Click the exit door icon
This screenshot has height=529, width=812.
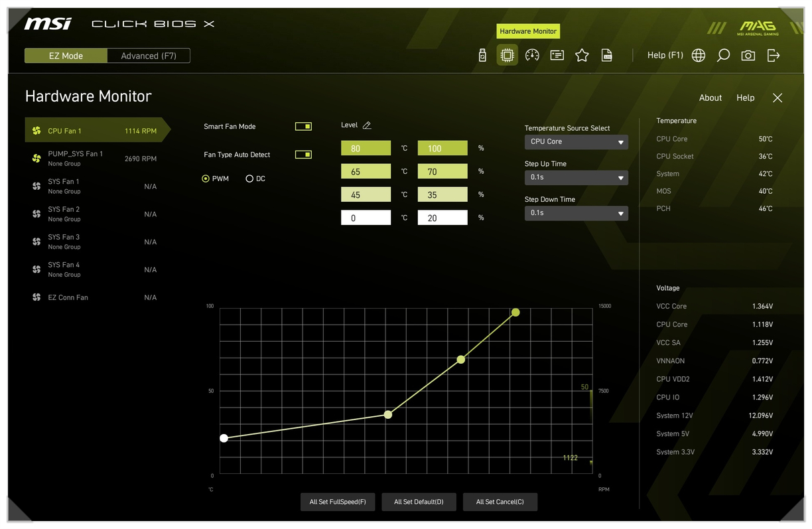(774, 56)
